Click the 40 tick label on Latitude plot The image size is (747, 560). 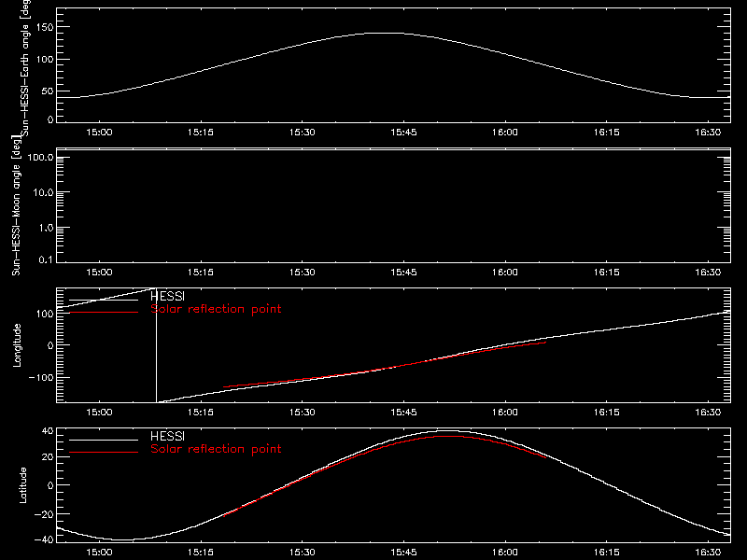tap(48, 431)
